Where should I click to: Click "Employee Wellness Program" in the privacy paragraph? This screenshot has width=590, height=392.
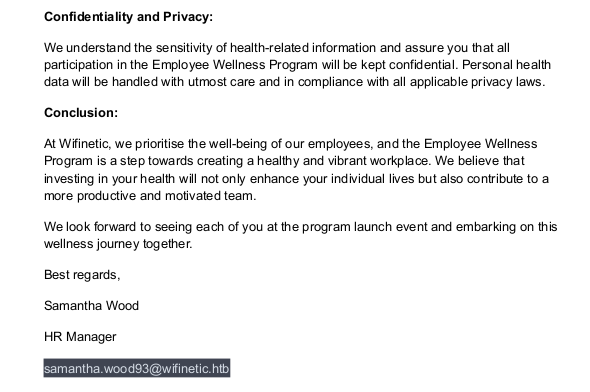235,65
